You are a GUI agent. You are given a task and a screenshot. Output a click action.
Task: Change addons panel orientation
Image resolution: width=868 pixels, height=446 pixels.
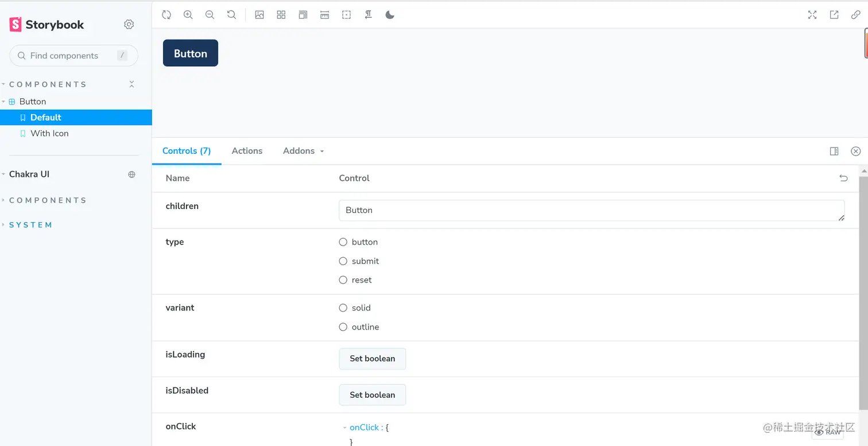pos(834,151)
